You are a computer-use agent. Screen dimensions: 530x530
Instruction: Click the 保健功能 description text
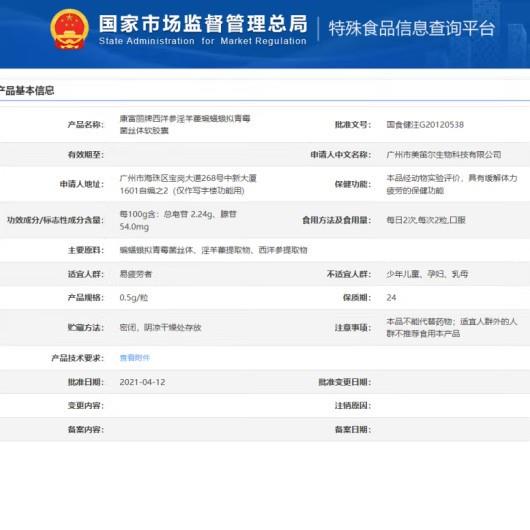pos(452,184)
